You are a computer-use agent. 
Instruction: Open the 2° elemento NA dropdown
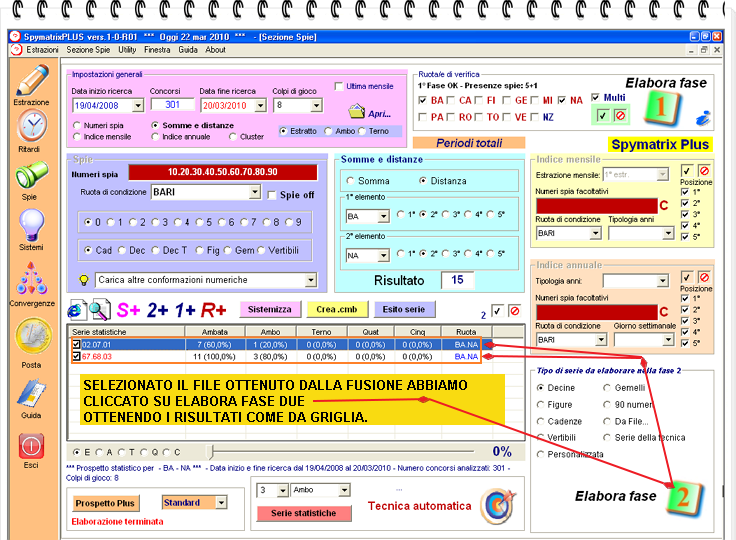click(x=384, y=255)
